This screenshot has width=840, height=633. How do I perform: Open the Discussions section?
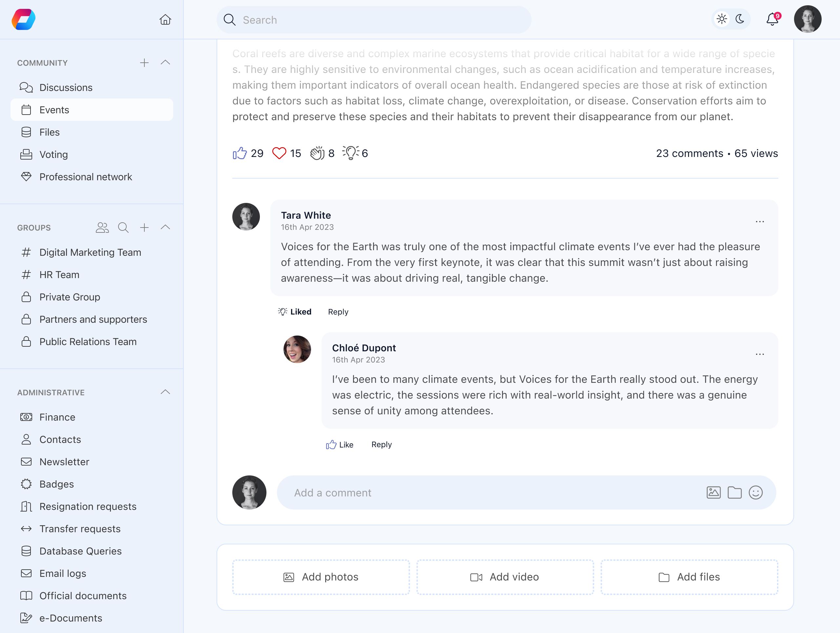tap(65, 87)
